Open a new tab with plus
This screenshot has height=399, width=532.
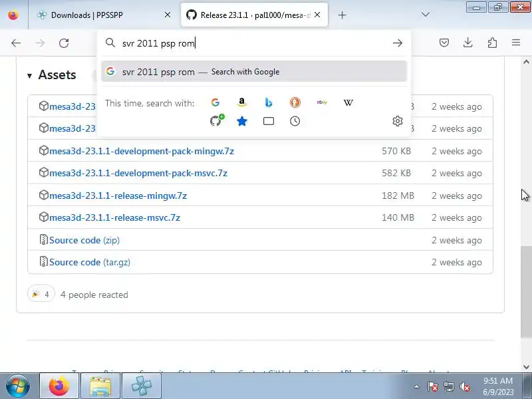(x=342, y=15)
